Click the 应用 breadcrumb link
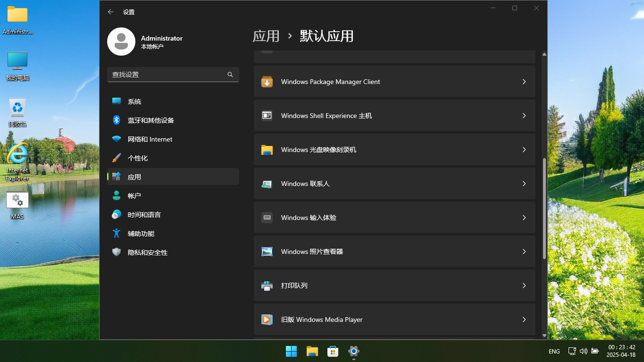644x362 pixels. pos(266,36)
